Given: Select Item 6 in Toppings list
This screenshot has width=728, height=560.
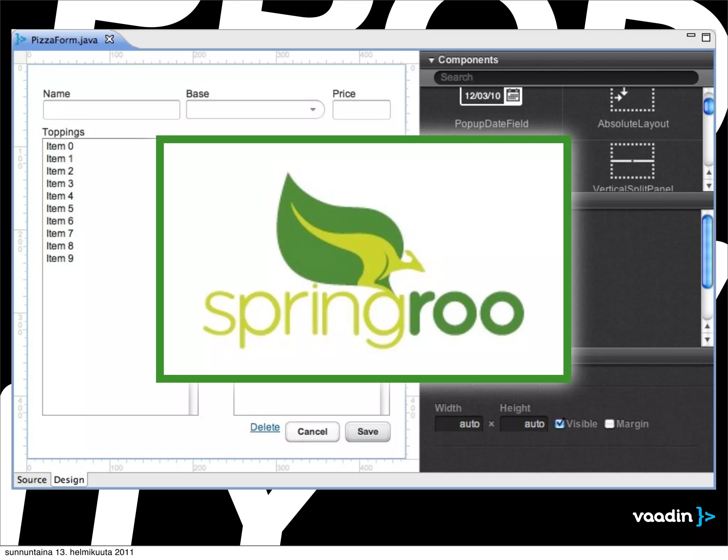Looking at the screenshot, I should tap(60, 221).
